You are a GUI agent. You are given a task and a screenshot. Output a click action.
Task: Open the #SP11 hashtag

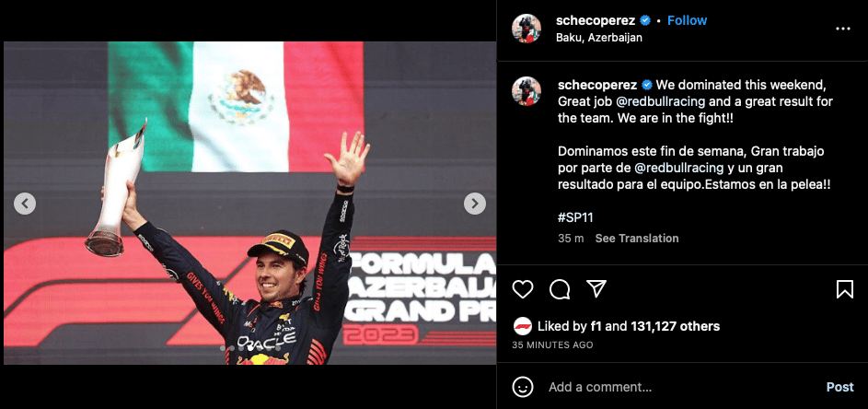575,217
